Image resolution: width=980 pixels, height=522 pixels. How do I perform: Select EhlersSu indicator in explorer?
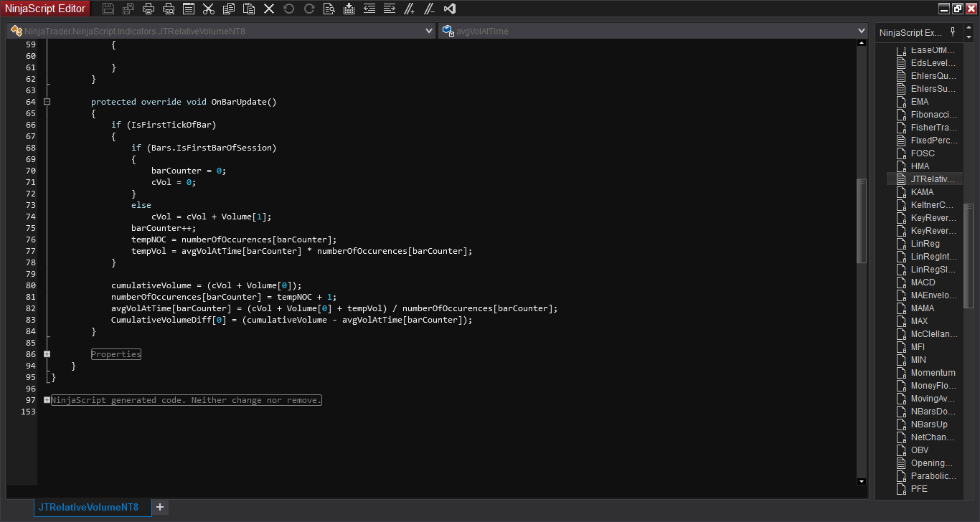tap(933, 89)
